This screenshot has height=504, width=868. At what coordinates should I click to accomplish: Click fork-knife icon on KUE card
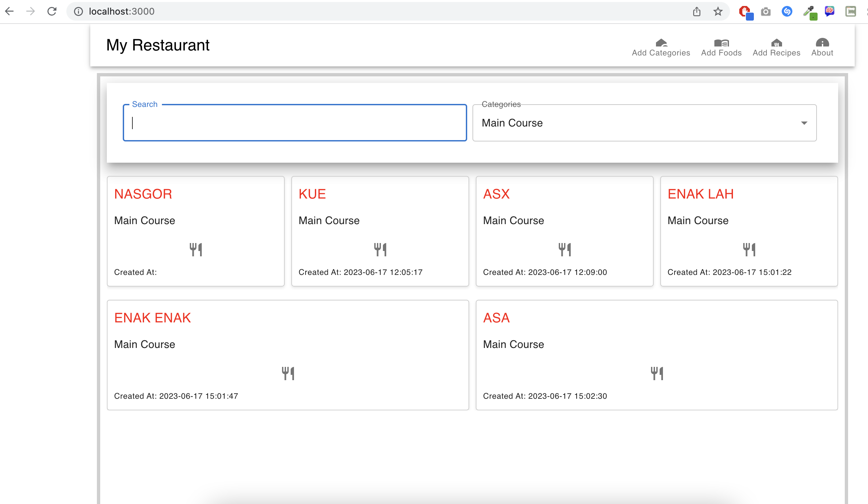tap(380, 249)
